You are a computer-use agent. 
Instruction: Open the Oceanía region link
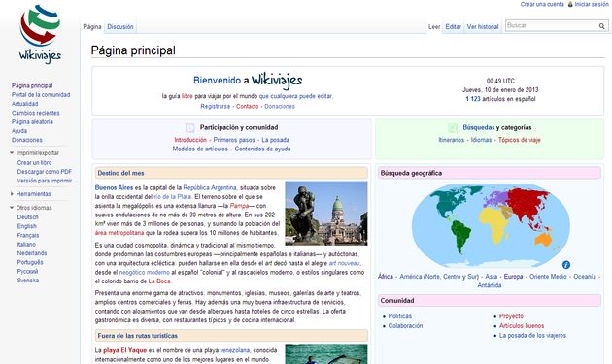coord(585,277)
